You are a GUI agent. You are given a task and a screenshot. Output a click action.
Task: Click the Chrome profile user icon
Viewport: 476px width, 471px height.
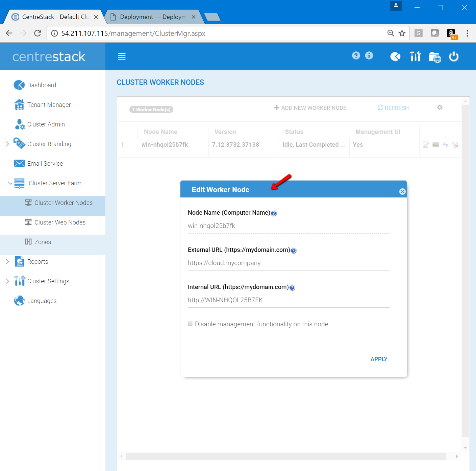tap(396, 6)
